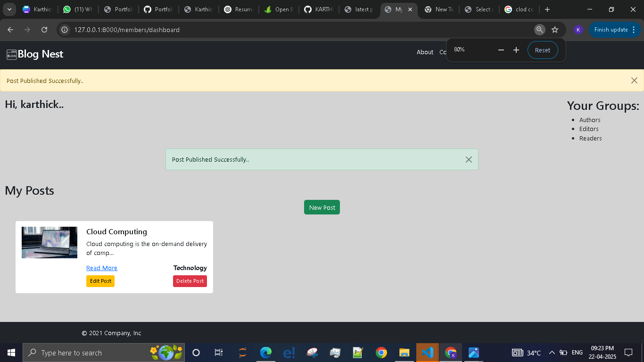Image resolution: width=644 pixels, height=362 pixels.
Task: Close the green Post Published notification
Action: tap(469, 160)
